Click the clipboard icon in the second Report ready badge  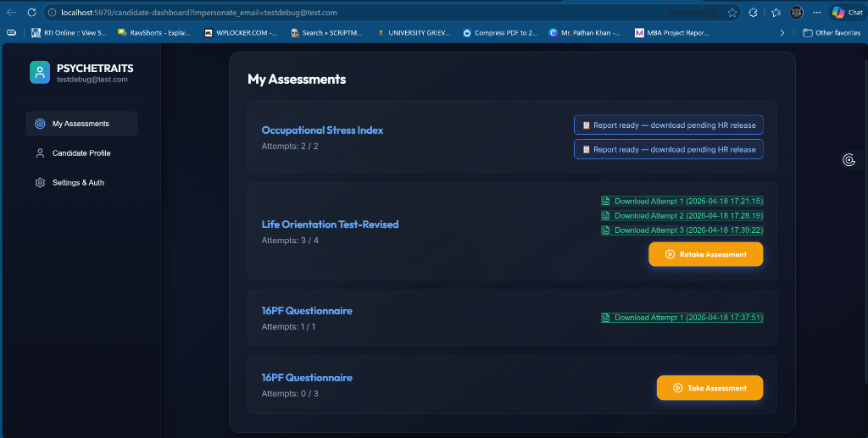587,149
